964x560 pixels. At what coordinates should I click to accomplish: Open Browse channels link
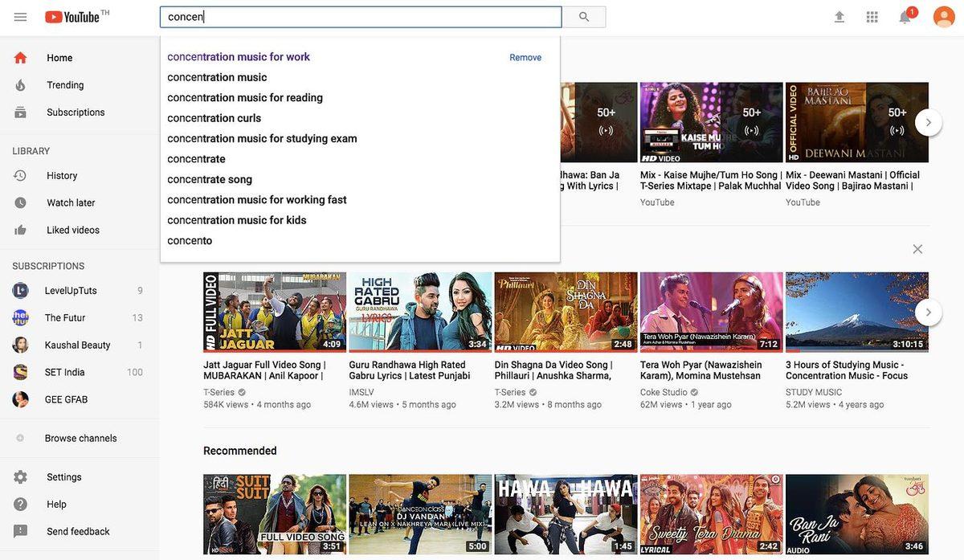80,438
